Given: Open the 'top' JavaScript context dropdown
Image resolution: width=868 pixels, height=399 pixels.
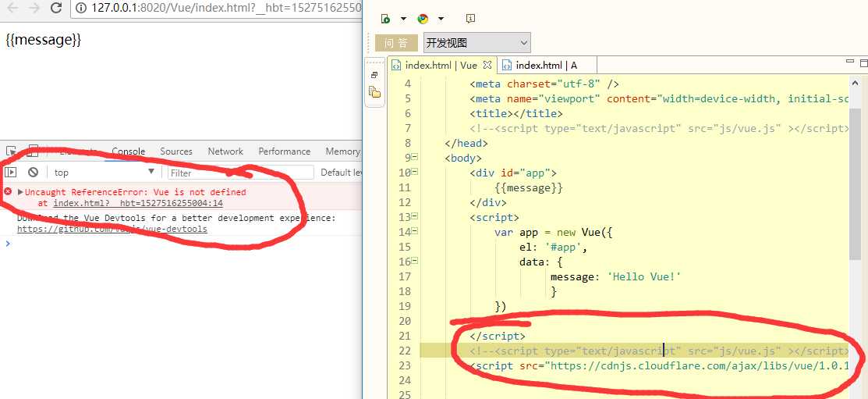Looking at the screenshot, I should [104, 173].
